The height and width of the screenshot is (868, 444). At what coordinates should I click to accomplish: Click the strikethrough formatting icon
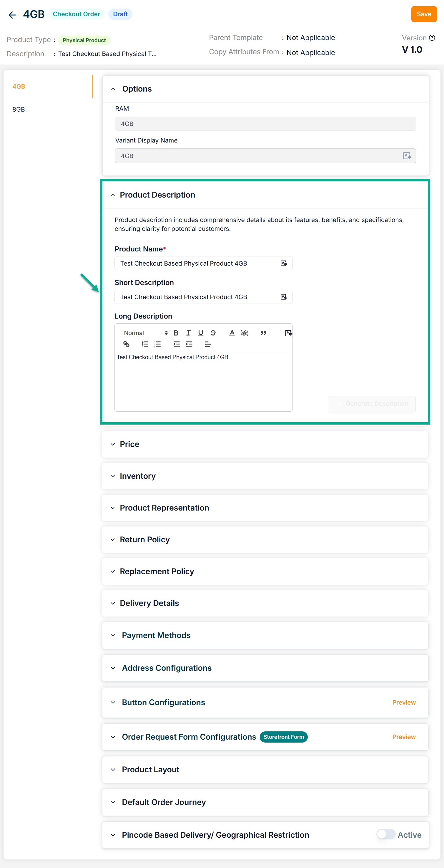pos(213,333)
